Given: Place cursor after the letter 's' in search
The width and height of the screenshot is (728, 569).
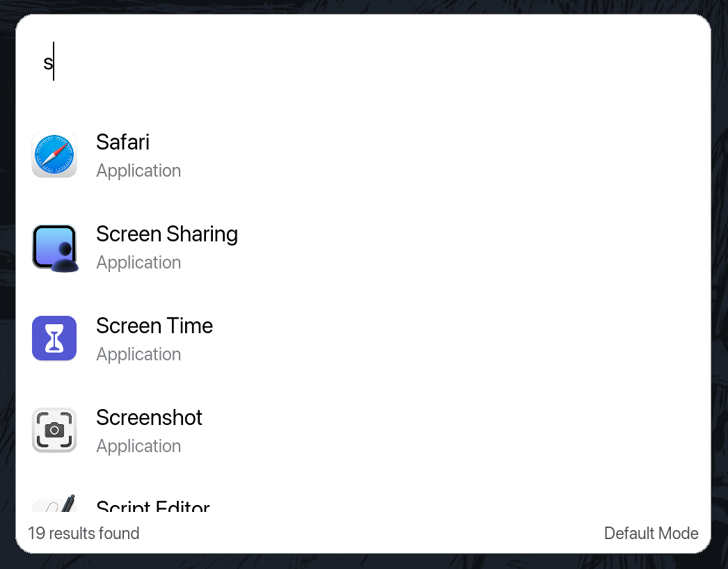Looking at the screenshot, I should pos(54,61).
